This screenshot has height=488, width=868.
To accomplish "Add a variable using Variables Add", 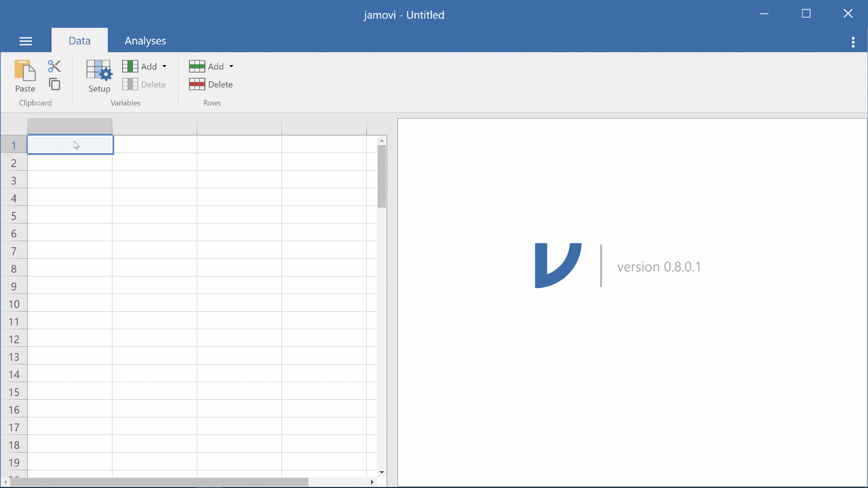I will (140, 66).
